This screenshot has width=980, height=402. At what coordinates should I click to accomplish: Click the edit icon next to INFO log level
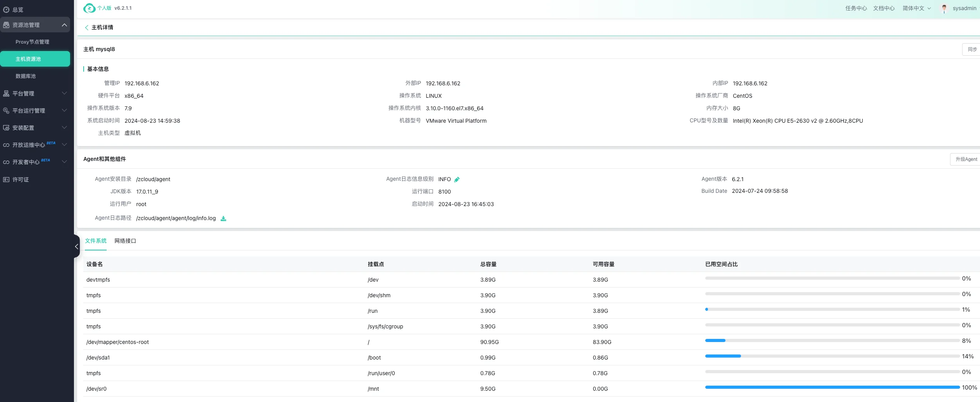457,180
